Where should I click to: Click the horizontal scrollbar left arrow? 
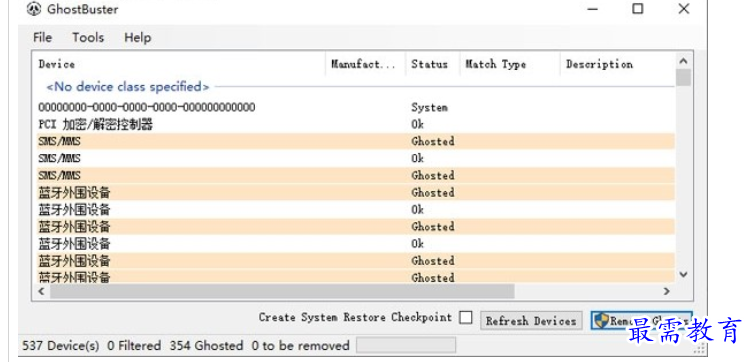pos(42,291)
